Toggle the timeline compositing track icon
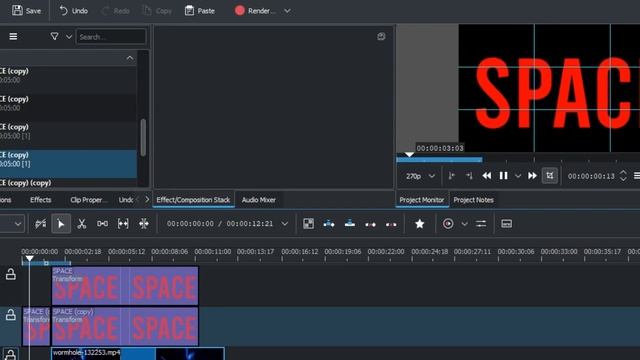 point(40,224)
